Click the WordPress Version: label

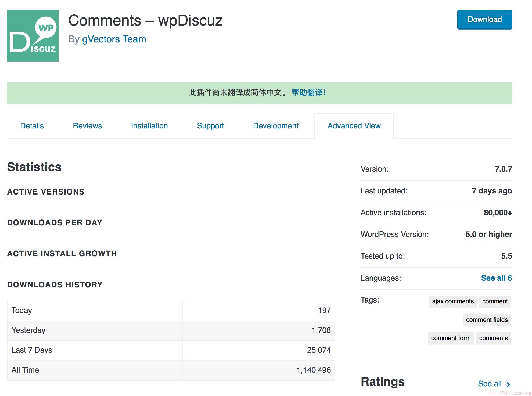(x=395, y=235)
